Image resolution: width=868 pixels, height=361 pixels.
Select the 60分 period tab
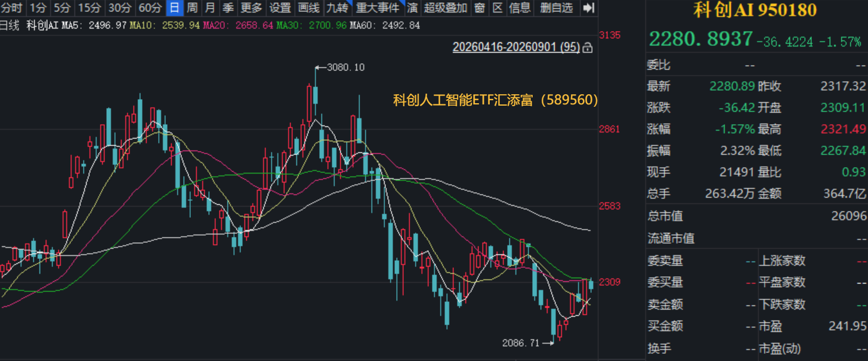[x=150, y=8]
